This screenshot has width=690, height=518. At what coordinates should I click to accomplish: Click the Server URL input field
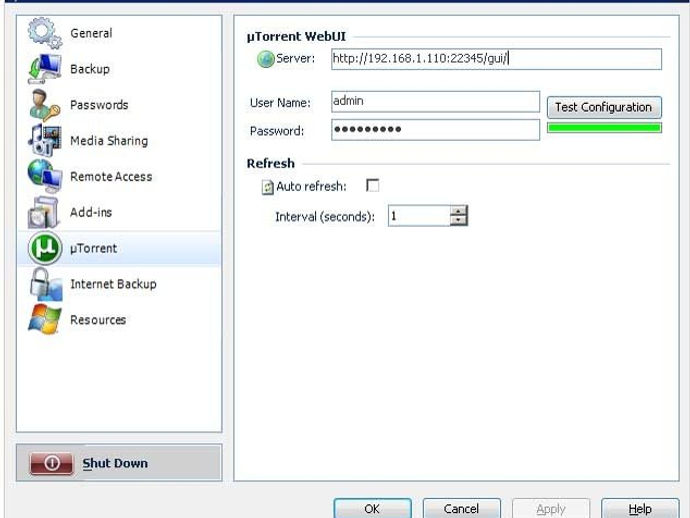click(496, 59)
